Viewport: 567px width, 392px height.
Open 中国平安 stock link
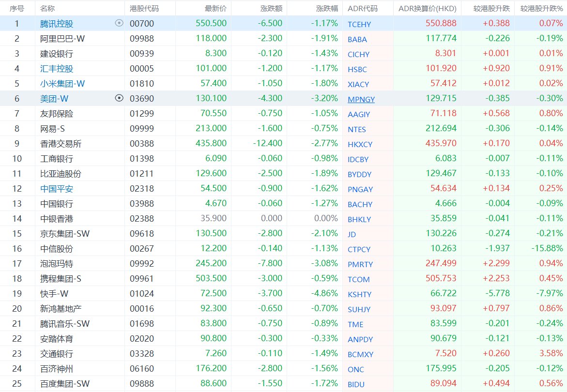(57, 189)
